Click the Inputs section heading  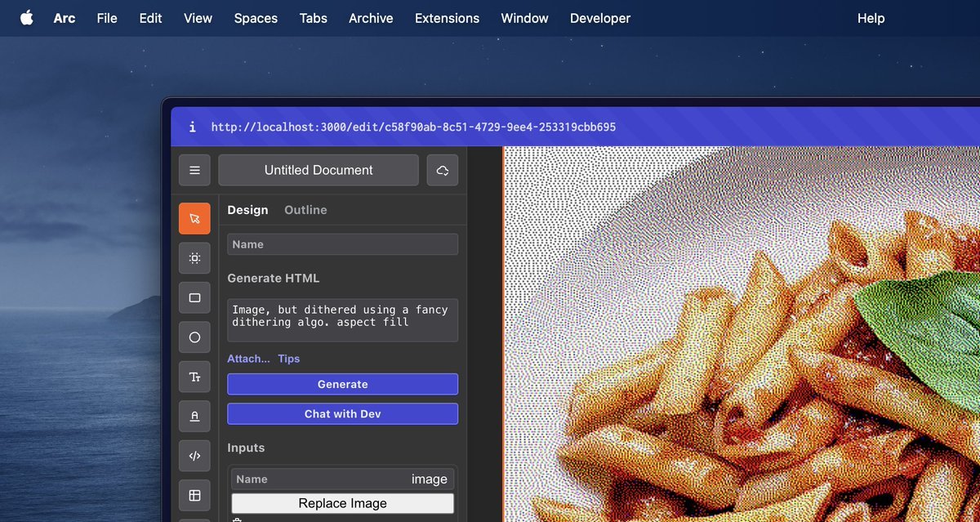coord(246,448)
